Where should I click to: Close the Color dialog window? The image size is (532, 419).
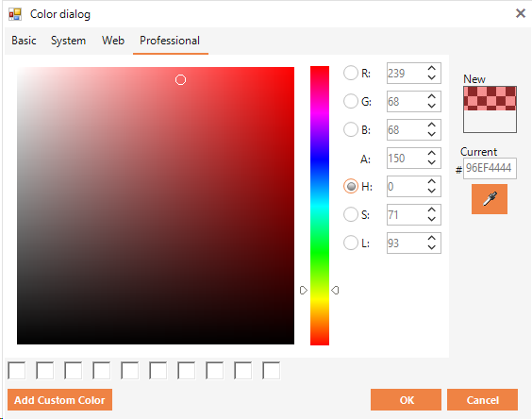tap(520, 13)
